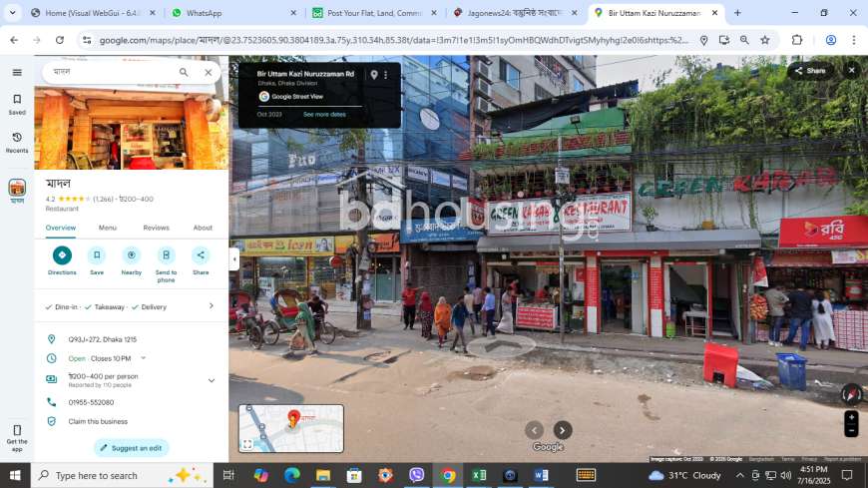Click the location pin icon in Street View card
The width and height of the screenshot is (868, 488).
[374, 75]
